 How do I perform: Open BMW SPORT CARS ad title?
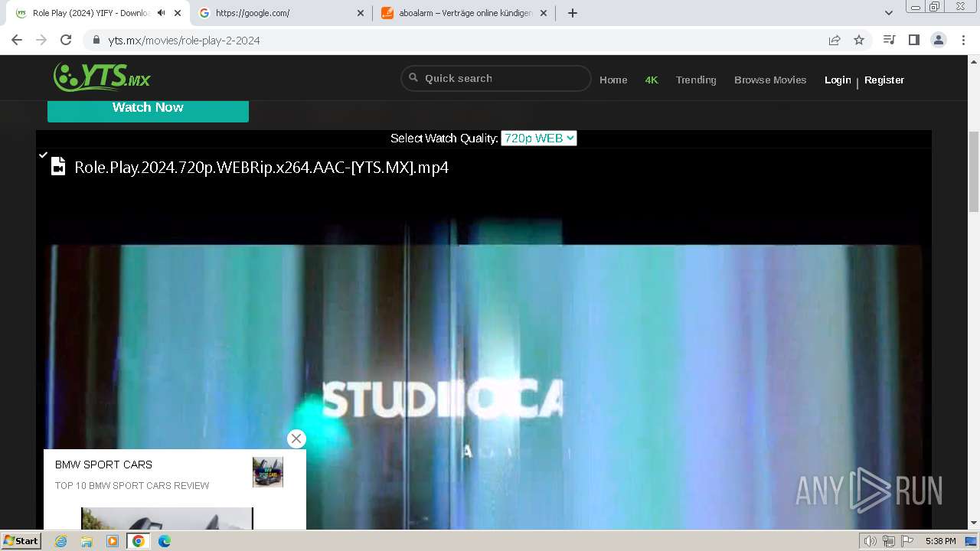(103, 465)
